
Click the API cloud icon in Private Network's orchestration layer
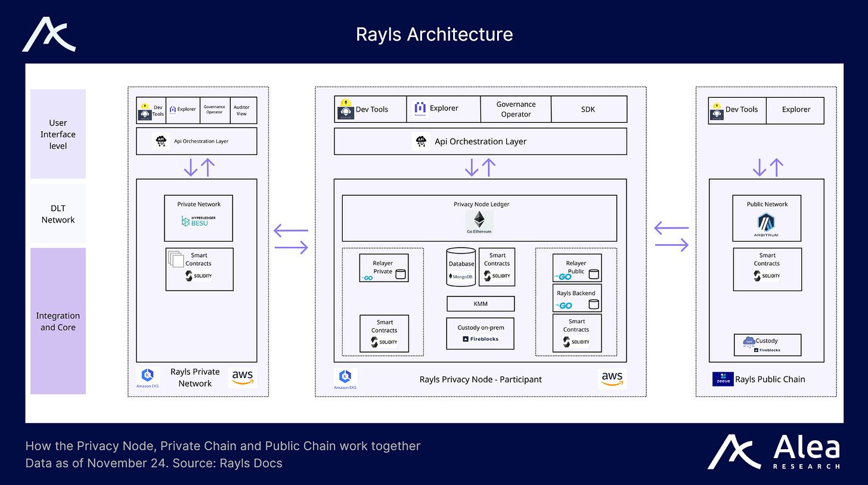[x=161, y=141]
